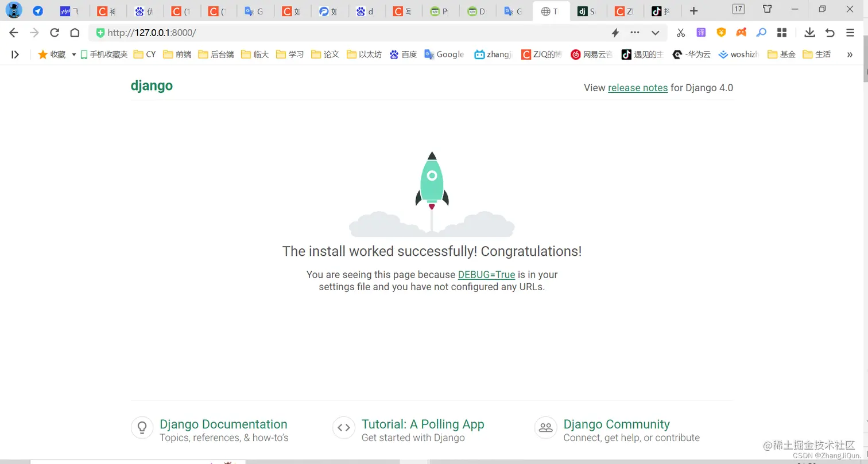
Task: Expand the address bar dropdown arrow
Action: 655,33
